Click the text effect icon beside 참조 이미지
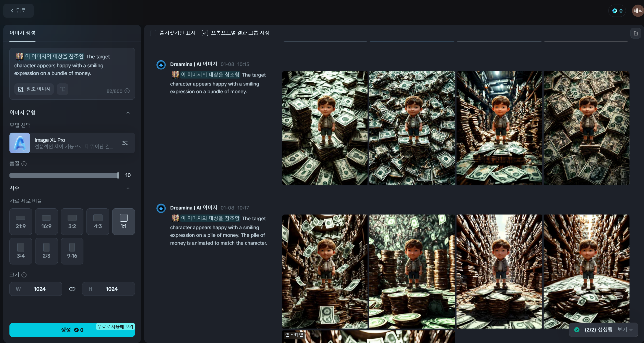The height and width of the screenshot is (343, 644). (x=63, y=89)
